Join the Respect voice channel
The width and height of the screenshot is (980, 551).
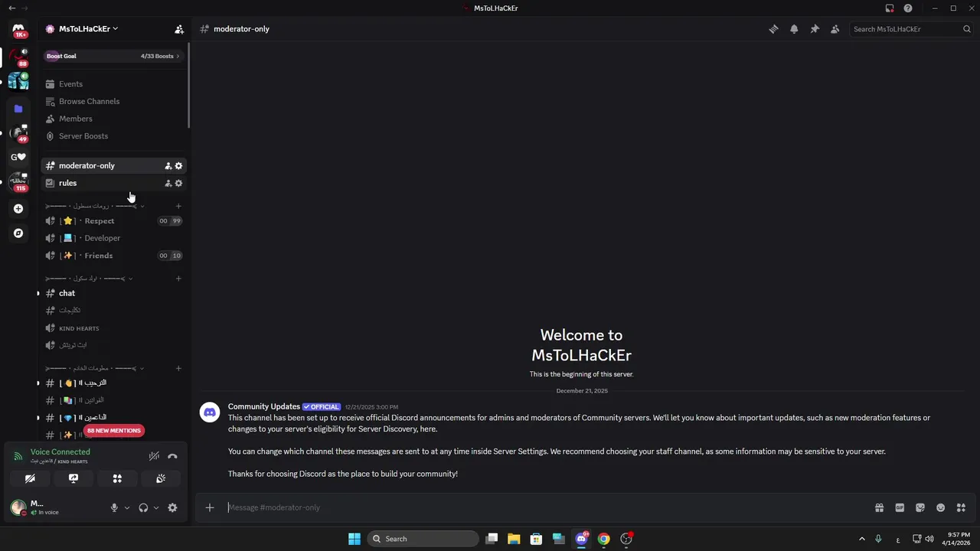(x=113, y=220)
